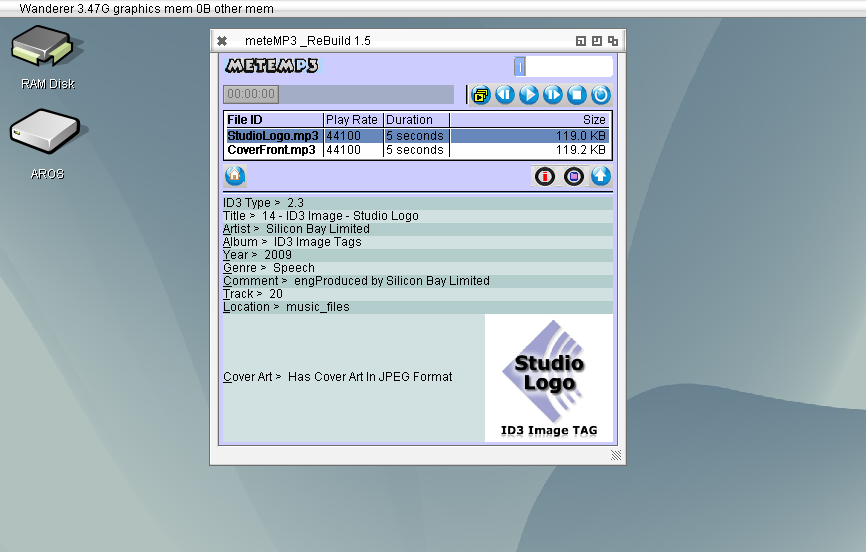Click the purple square cover icon
This screenshot has height=552, width=866.
(x=574, y=177)
